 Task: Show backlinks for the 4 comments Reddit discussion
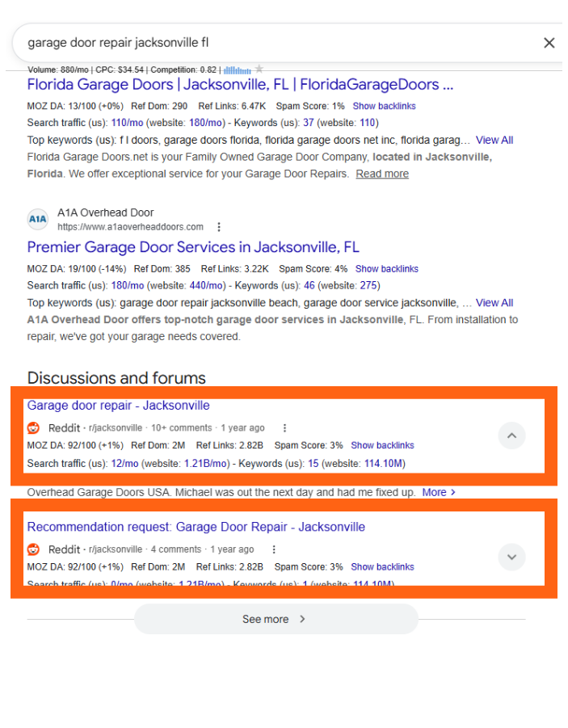382,567
